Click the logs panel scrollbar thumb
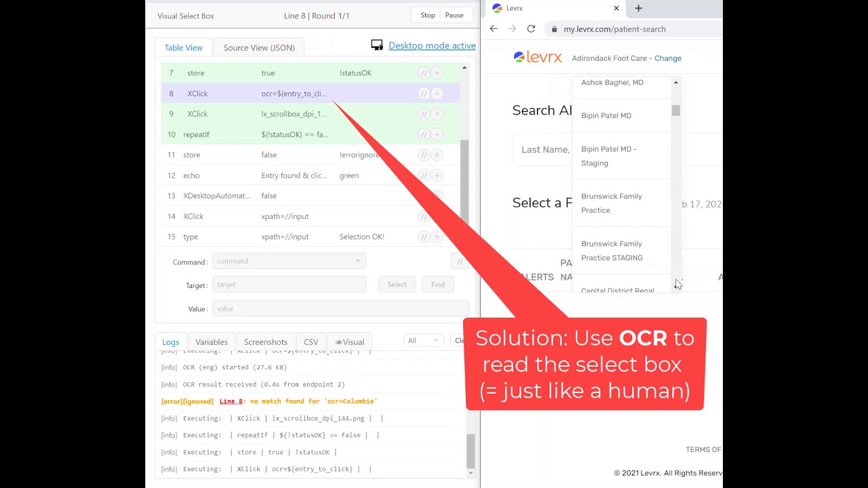 click(471, 451)
